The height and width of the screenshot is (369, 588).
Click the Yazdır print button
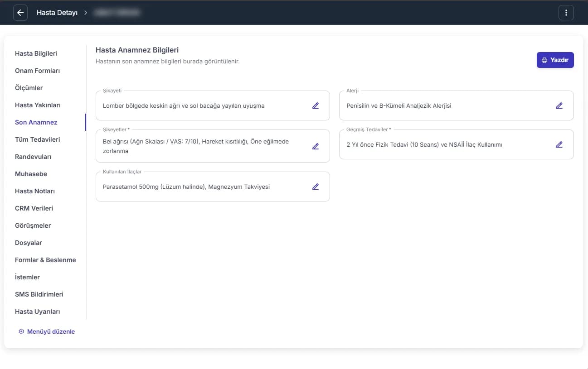[555, 60]
